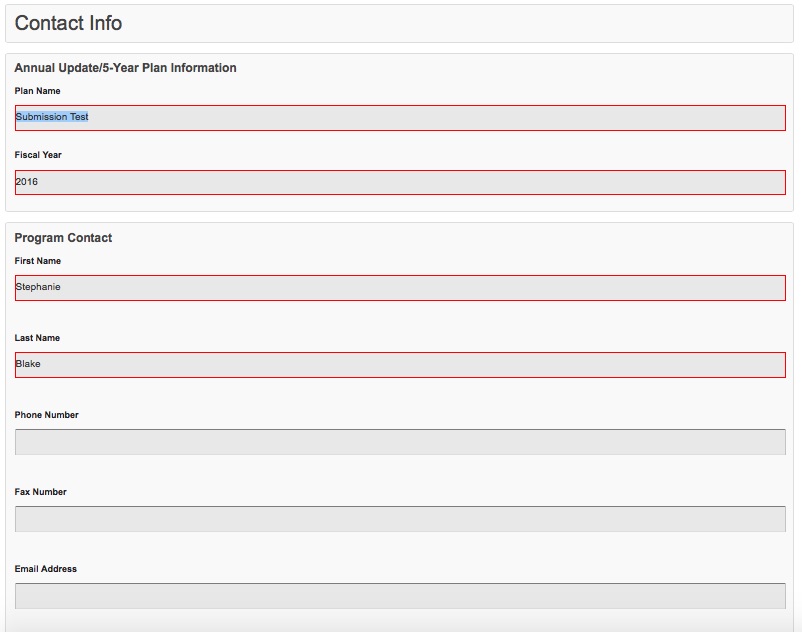Click the 'Blake' text value
The width and height of the screenshot is (802, 632).
pyautogui.click(x=28, y=364)
